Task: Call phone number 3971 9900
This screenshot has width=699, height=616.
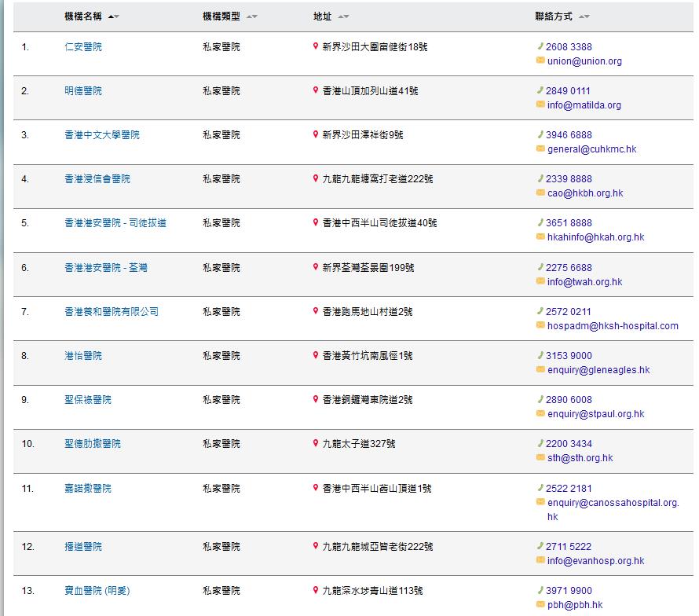Action: pos(569,591)
